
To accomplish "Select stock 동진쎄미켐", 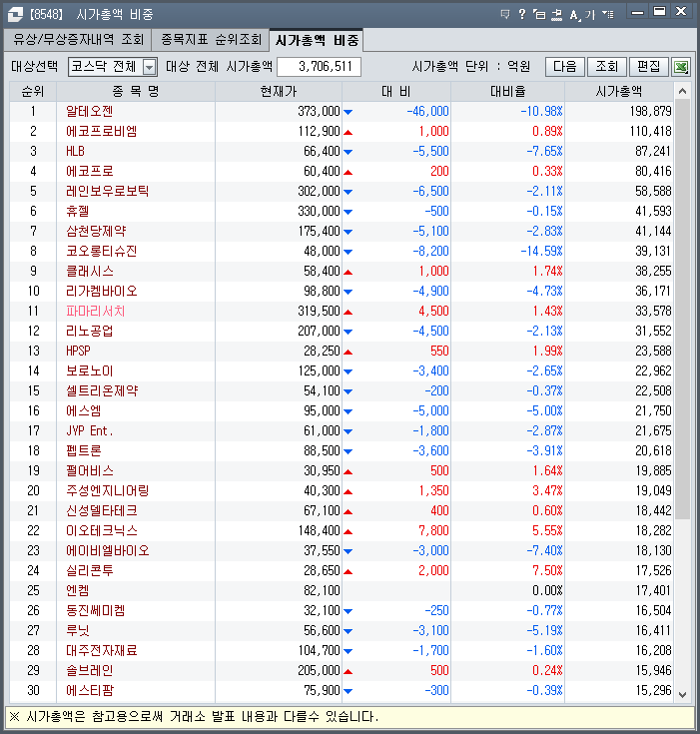I will tap(95, 611).
